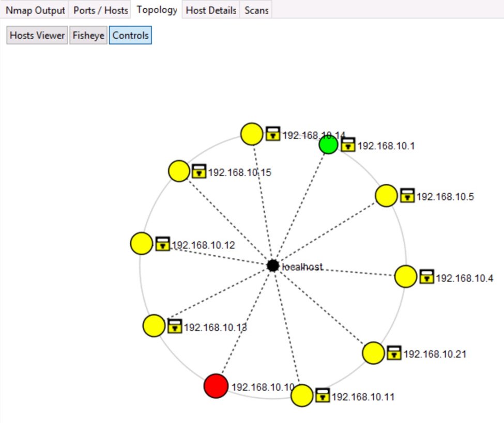Image resolution: width=504 pixels, height=423 pixels.
Task: Select the yellow node for 192.168.10.14
Action: coord(252,134)
